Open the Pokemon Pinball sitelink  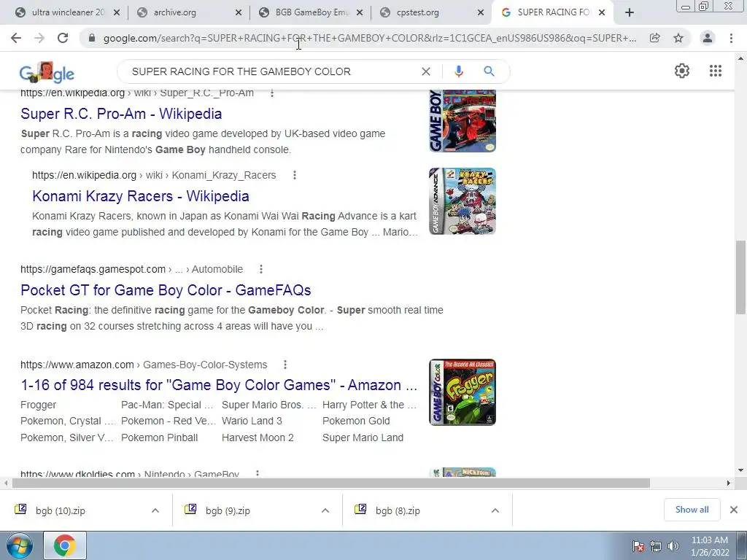(x=159, y=437)
